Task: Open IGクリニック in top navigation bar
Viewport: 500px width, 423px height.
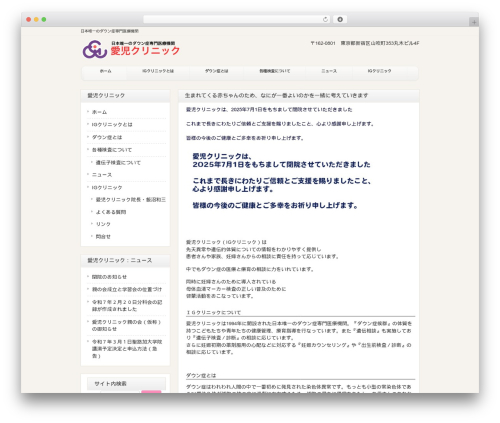Action: click(x=379, y=71)
